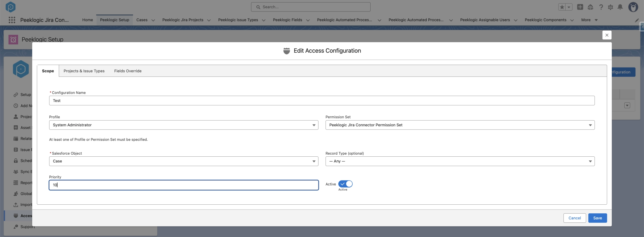Click the Global user icon in sidebar
Image resolution: width=644 pixels, height=237 pixels.
(16, 194)
